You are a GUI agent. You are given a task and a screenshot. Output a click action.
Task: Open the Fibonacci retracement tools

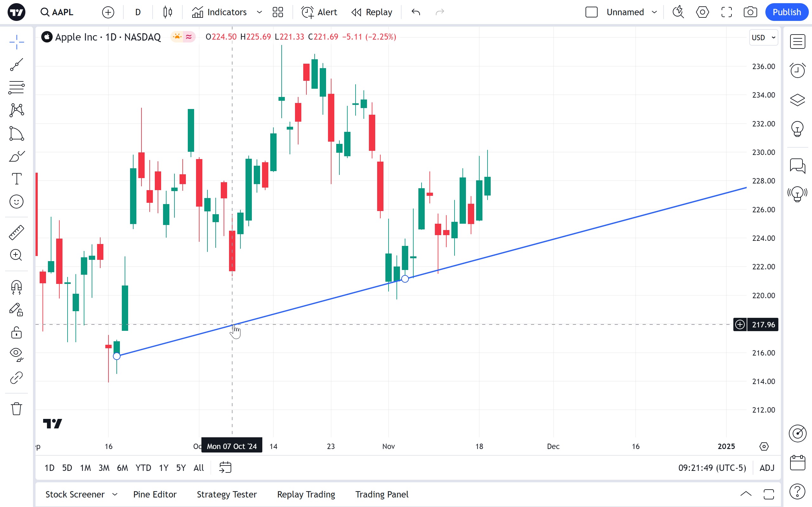pyautogui.click(x=16, y=87)
